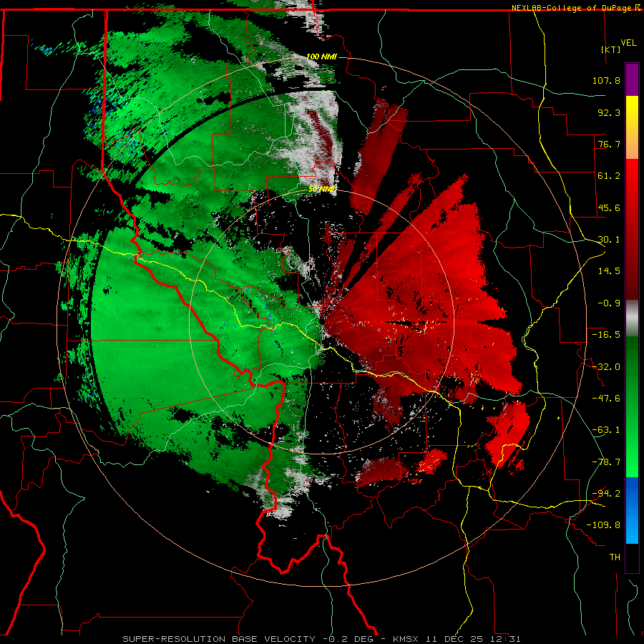This screenshot has height=644, width=644.
Task: Click the -16.5 legend value
Action: (x=606, y=335)
